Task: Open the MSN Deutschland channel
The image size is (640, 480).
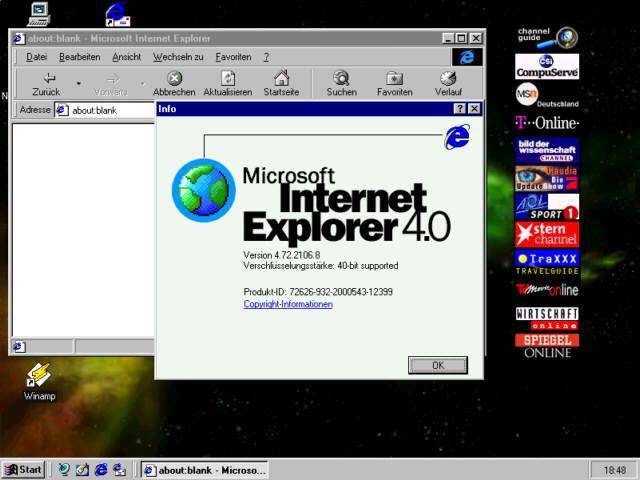Action: [x=547, y=95]
